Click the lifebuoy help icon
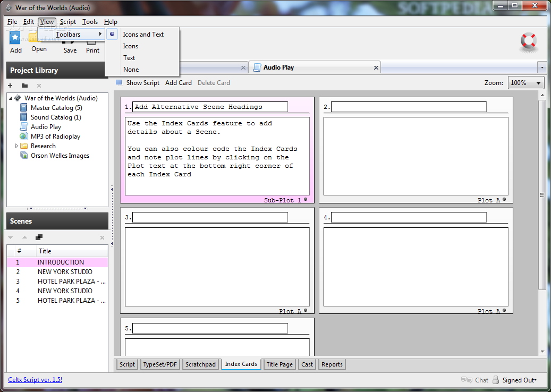The height and width of the screenshot is (392, 551). [529, 42]
